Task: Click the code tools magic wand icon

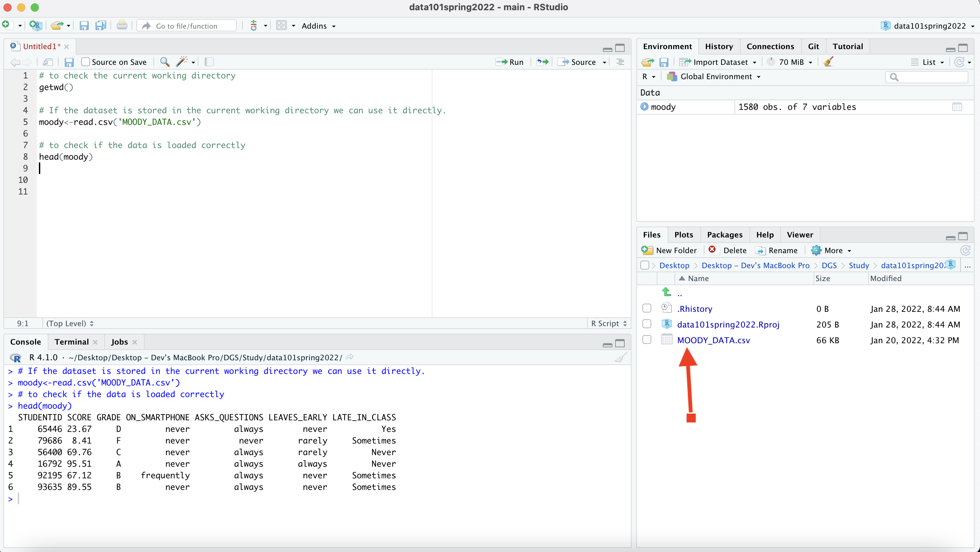Action: point(182,62)
